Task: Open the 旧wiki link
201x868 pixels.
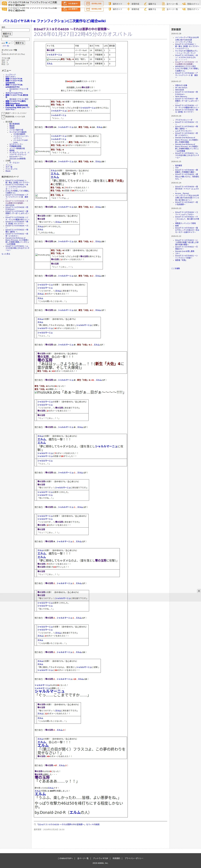Action: click(x=8, y=171)
